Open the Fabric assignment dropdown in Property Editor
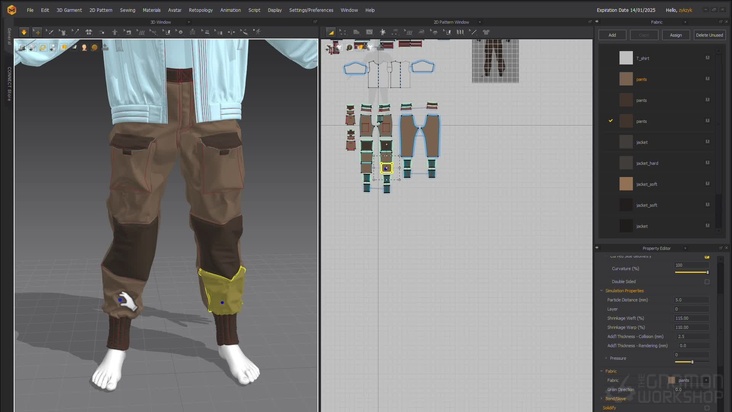The height and width of the screenshot is (412, 732). pyautogui.click(x=706, y=380)
